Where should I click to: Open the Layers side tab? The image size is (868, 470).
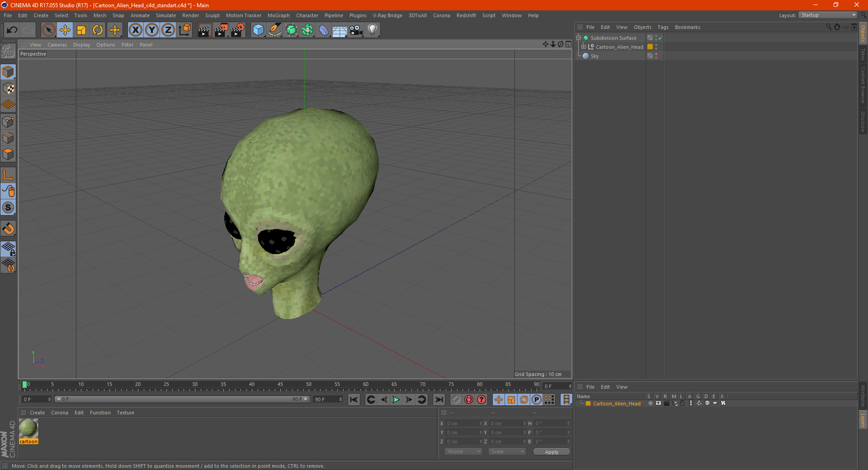tap(863, 420)
